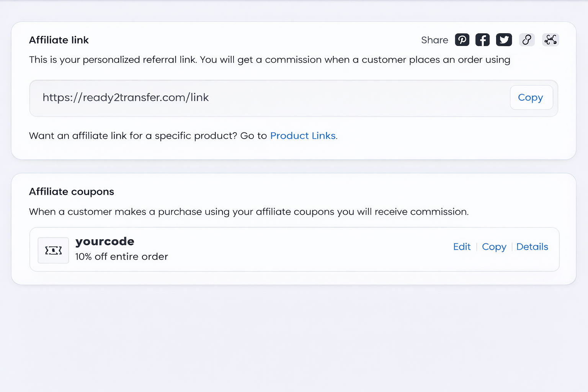Open the Product Links page
This screenshot has height=392, width=588.
point(303,136)
